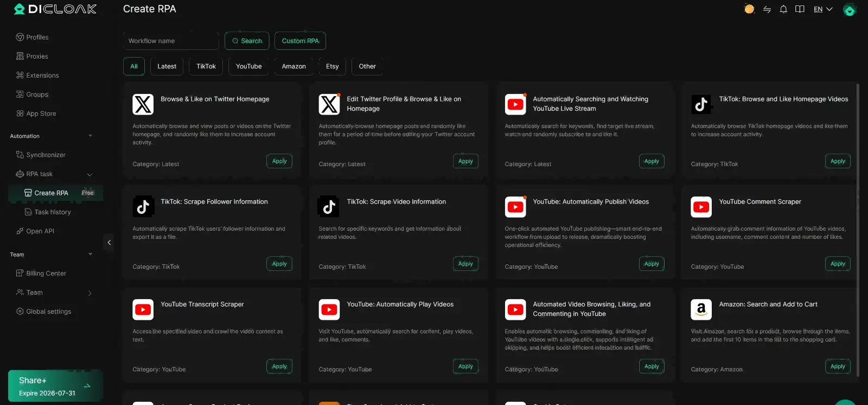Open the notifications bell
The image size is (868, 405).
pos(783,9)
